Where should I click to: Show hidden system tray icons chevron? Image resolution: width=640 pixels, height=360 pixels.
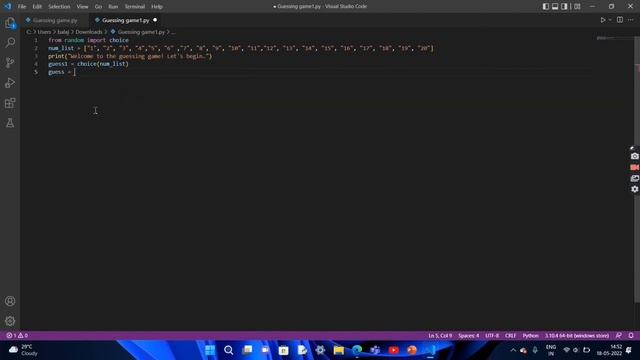click(x=513, y=350)
